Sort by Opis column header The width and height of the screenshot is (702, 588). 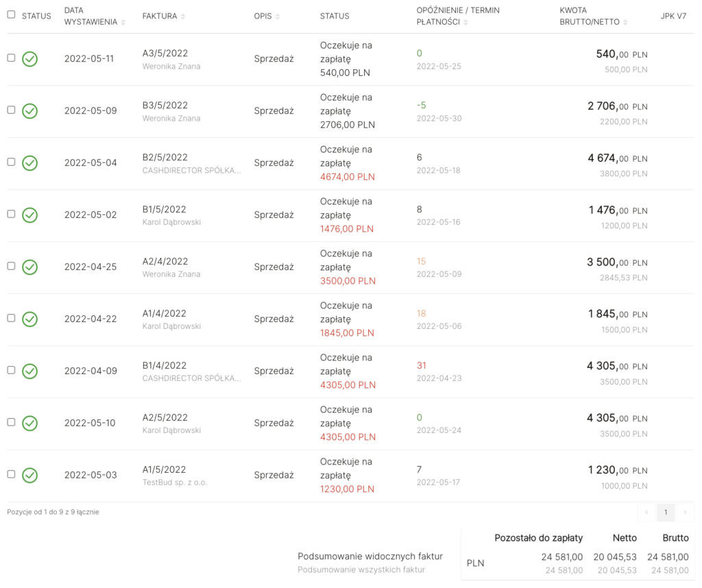(x=267, y=16)
